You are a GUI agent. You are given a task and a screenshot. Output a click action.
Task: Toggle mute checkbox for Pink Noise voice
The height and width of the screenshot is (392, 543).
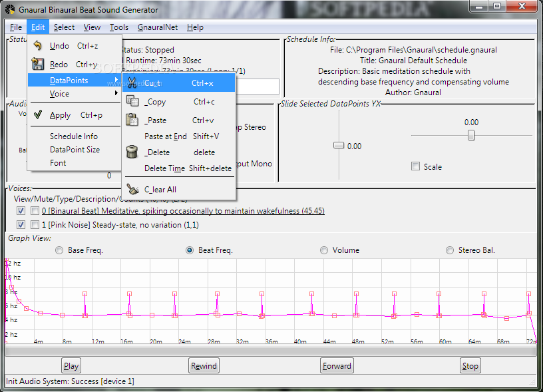(35, 224)
